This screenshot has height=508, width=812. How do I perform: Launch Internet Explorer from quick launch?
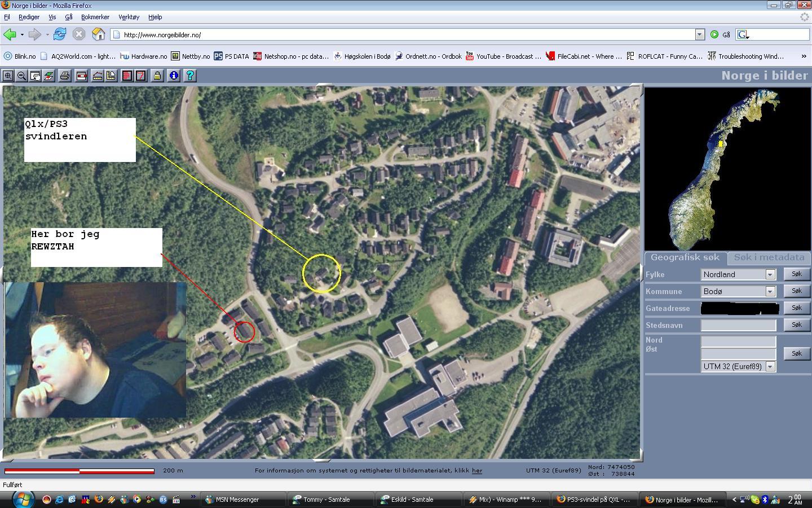click(59, 500)
